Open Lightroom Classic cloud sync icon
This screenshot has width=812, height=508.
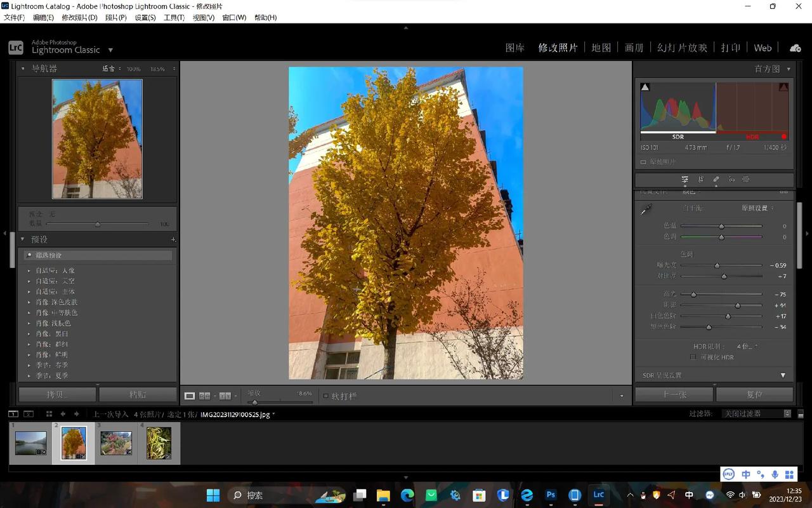[x=795, y=47]
